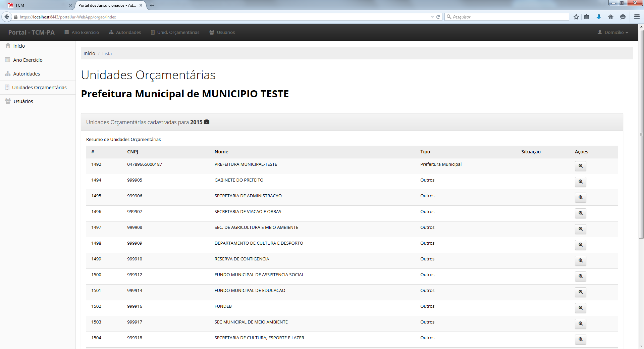Image resolution: width=644 pixels, height=349 pixels.
Task: Click view icon for SECRETARIA DE VIACAO E OBRAS
Action: (580, 213)
